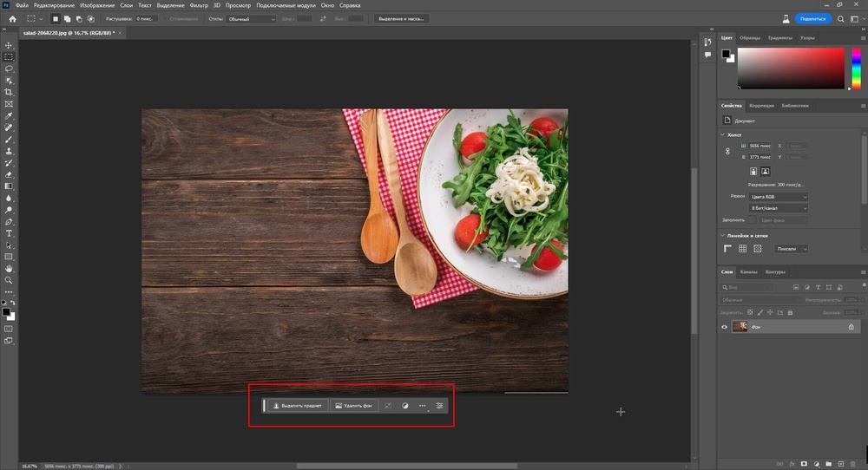This screenshot has height=470, width=868.
Task: Select the Rectangular Marquee tool in left toolbar
Action: (9, 57)
